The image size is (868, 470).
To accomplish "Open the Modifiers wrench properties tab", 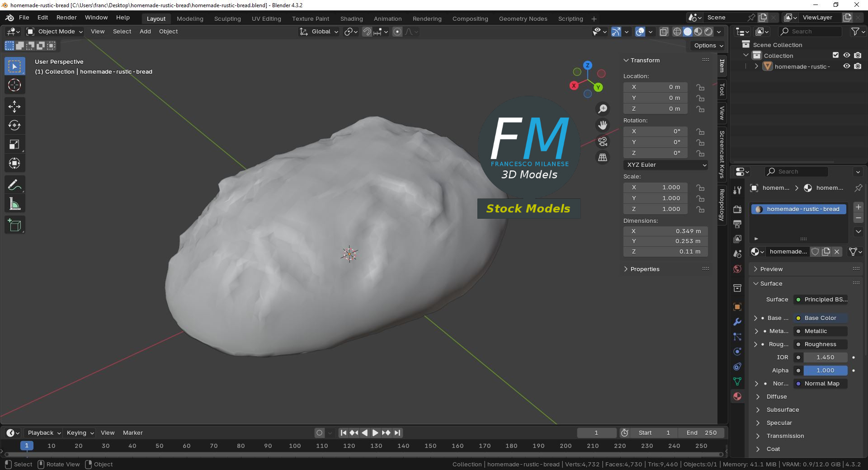I will coord(737,322).
